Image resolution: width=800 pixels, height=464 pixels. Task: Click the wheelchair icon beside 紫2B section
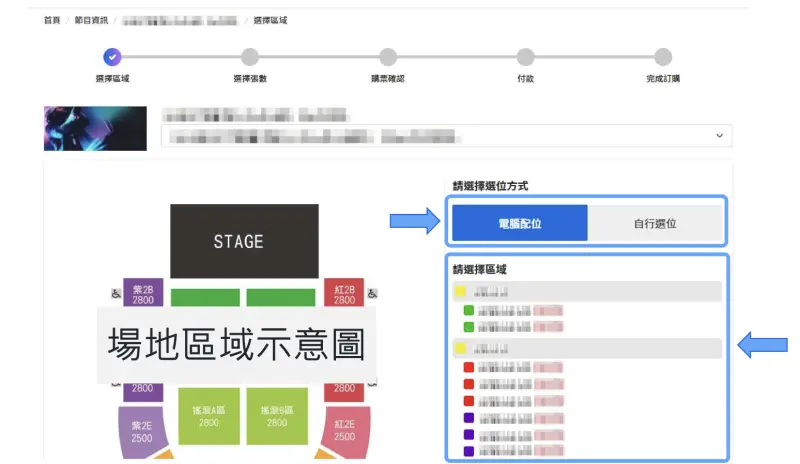(x=116, y=294)
